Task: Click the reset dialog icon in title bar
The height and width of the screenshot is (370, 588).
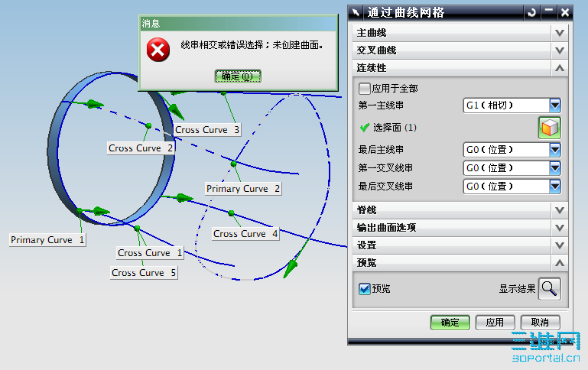Action: tap(531, 13)
